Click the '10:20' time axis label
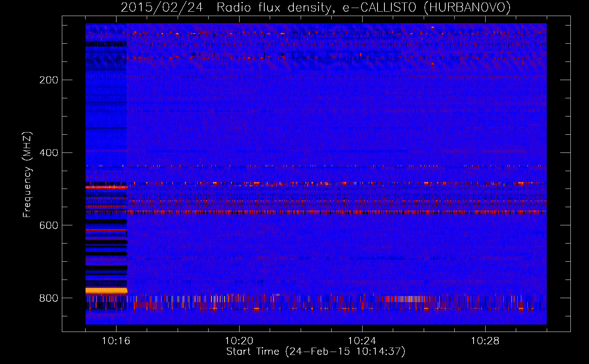The width and height of the screenshot is (589, 364). point(239,341)
